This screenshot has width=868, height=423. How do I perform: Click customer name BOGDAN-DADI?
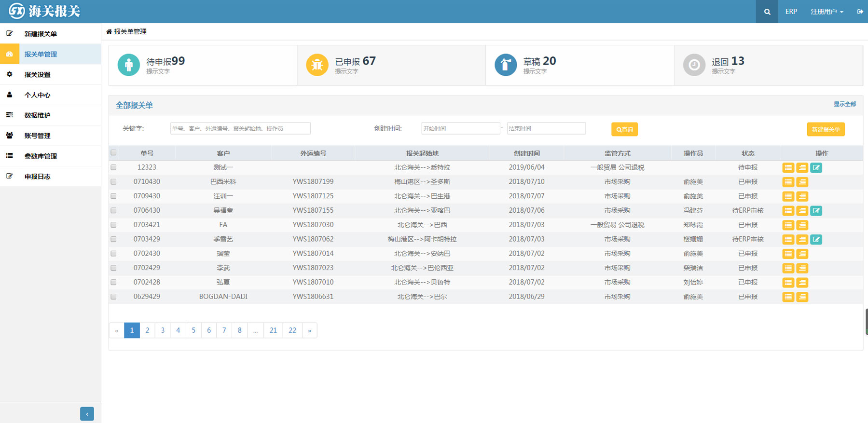[x=223, y=297]
